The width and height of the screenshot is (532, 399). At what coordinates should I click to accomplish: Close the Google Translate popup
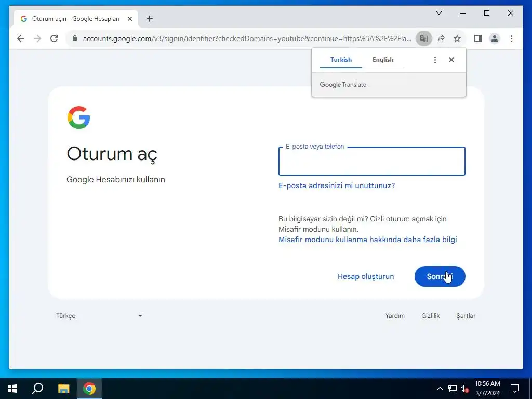tap(451, 60)
